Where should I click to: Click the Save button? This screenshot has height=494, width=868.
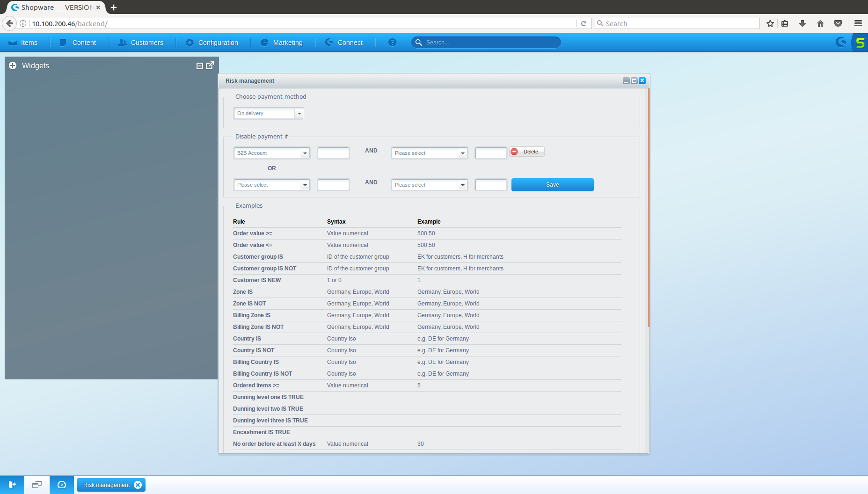point(552,185)
